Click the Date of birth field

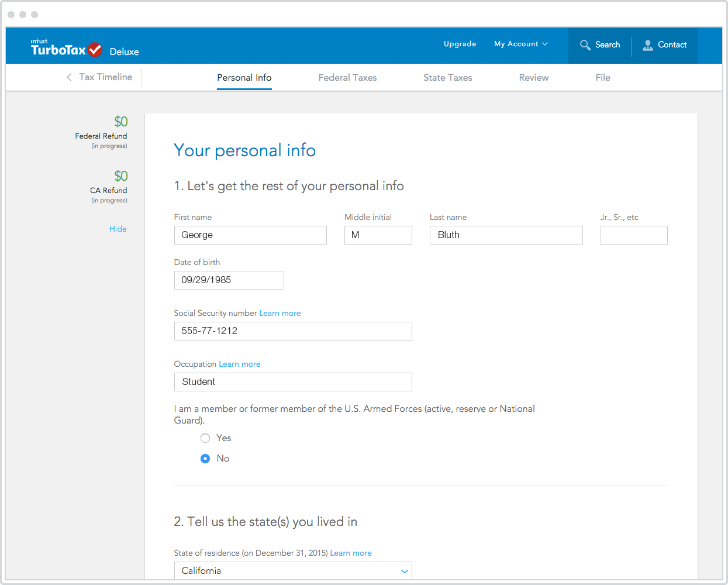[x=229, y=280]
